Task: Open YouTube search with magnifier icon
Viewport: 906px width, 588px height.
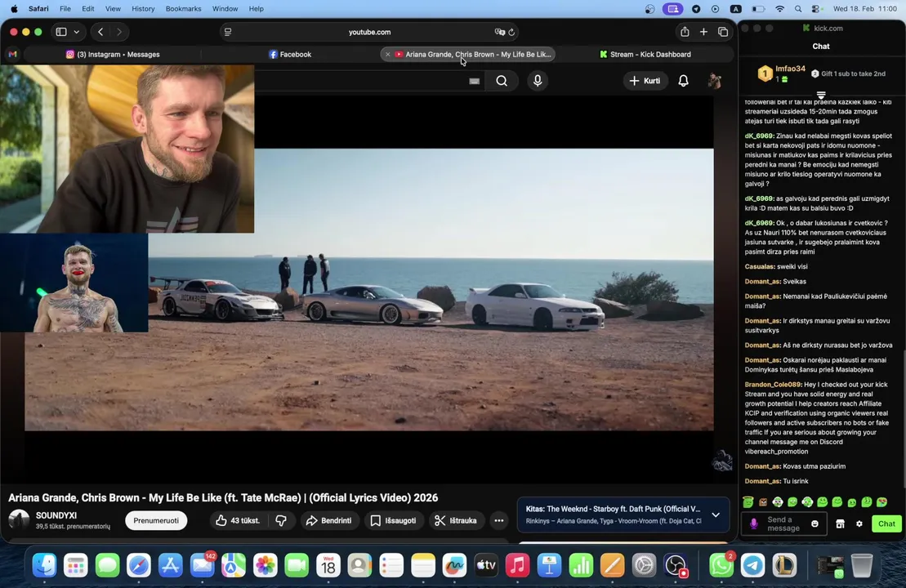Action: point(502,81)
